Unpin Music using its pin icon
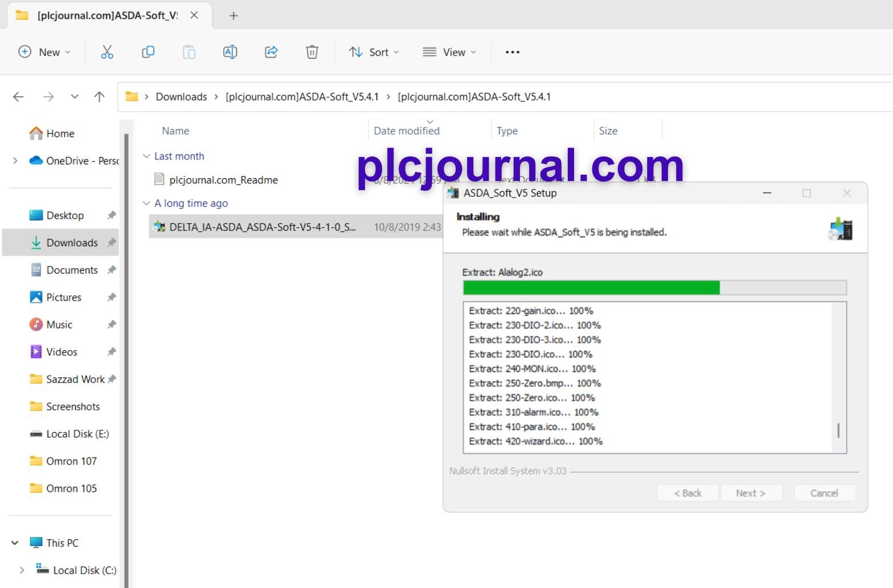Image resolution: width=893 pixels, height=588 pixels. [x=112, y=324]
